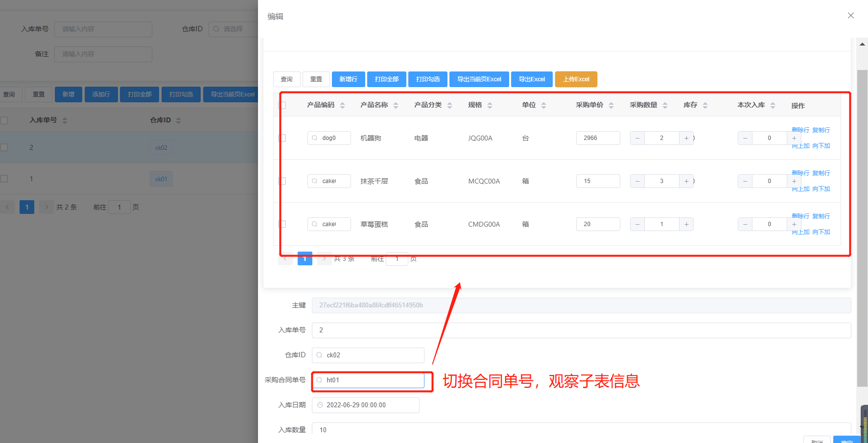Viewport: 868px width, 443px height.
Task: Increase 采购数量 for 机器狗 row
Action: click(x=686, y=138)
